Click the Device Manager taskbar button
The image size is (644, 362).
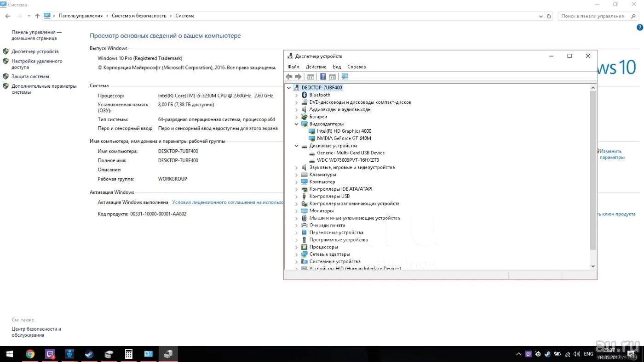tap(168, 354)
